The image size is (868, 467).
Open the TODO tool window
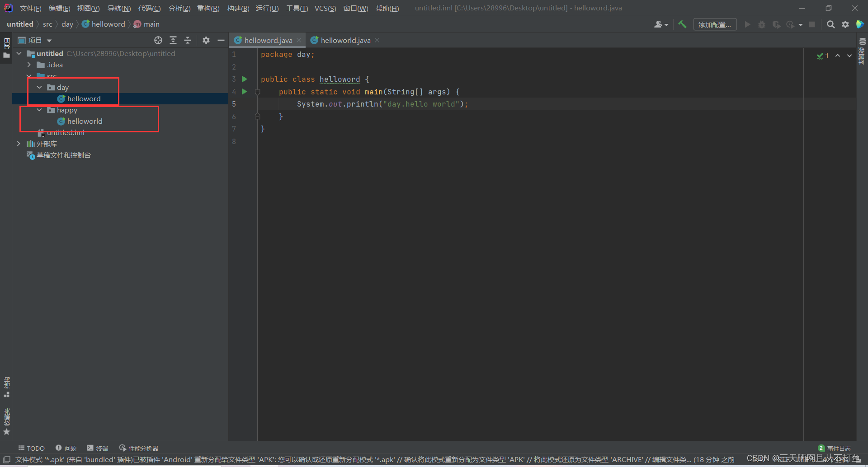click(31, 448)
